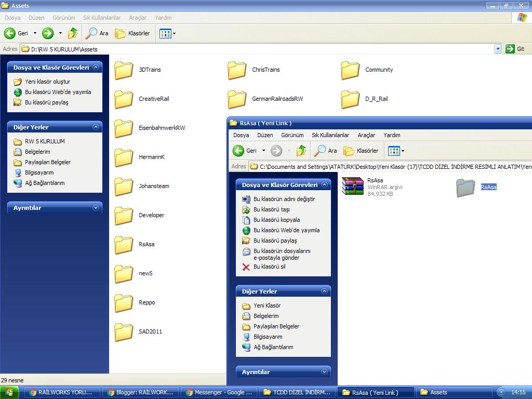Image resolution: width=532 pixels, height=399 pixels.
Task: Select the EisenbahnwerkRW folder
Action: pyautogui.click(x=150, y=128)
